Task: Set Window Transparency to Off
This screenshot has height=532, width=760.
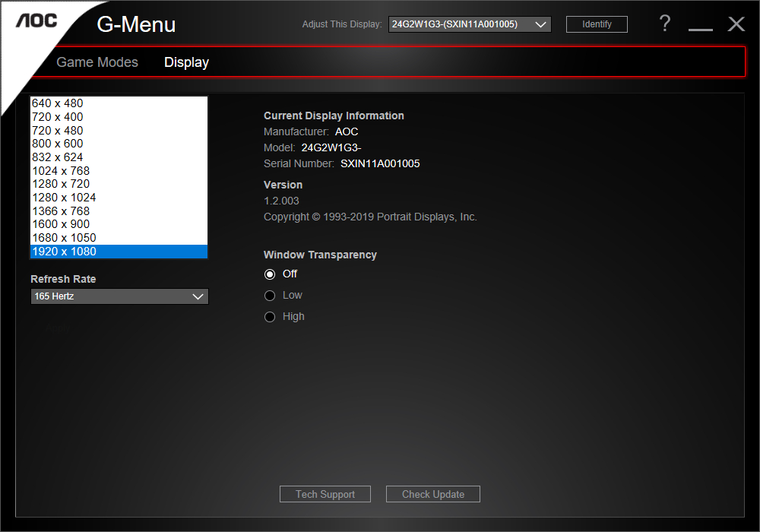Action: coord(270,274)
